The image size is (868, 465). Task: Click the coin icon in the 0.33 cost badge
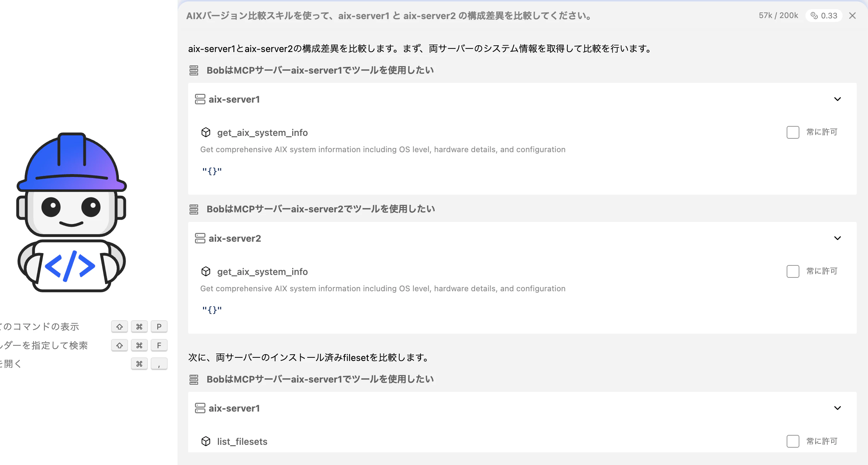(x=814, y=16)
